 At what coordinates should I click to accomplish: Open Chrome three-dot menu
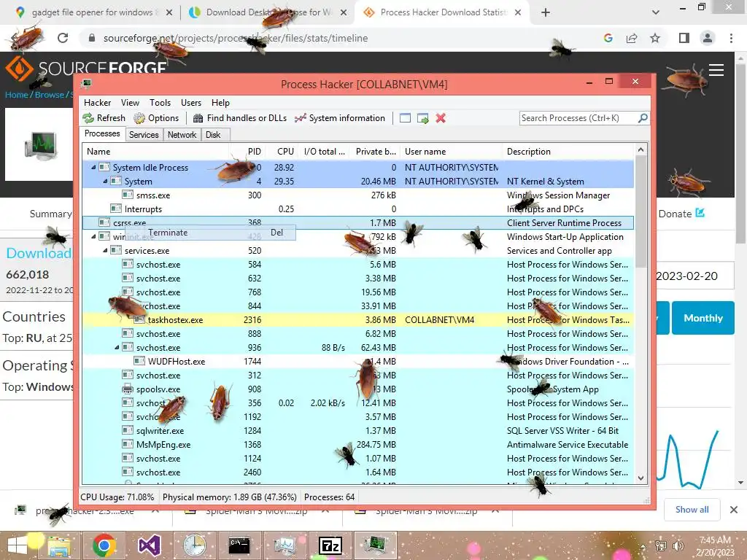(731, 38)
